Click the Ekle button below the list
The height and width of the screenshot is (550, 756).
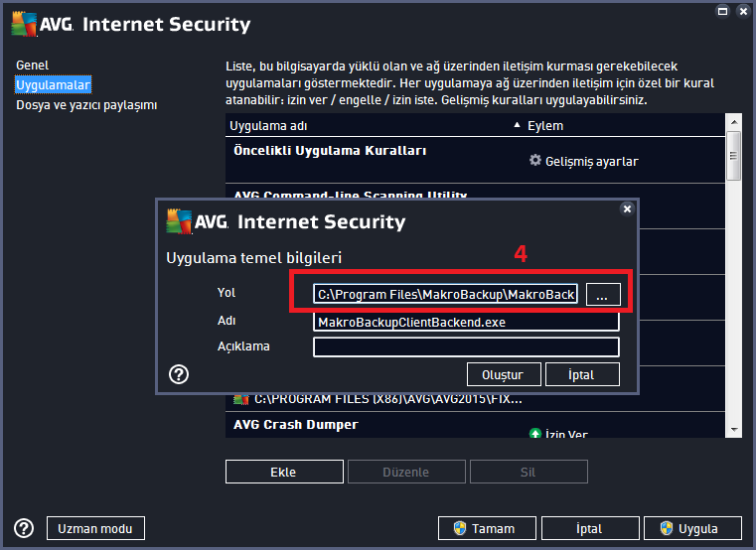coord(284,472)
